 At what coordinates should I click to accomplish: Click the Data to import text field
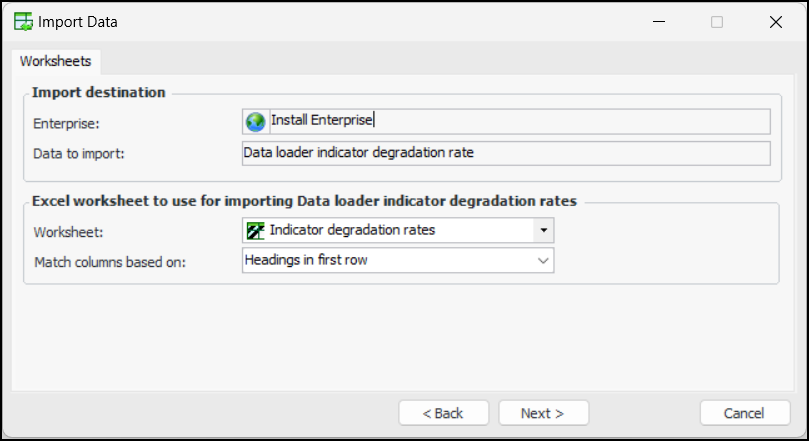point(506,153)
